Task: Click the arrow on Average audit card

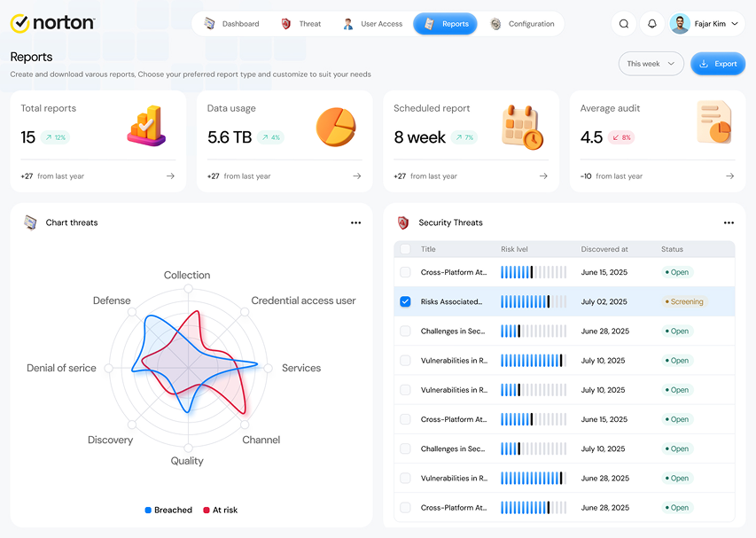Action: [x=730, y=176]
